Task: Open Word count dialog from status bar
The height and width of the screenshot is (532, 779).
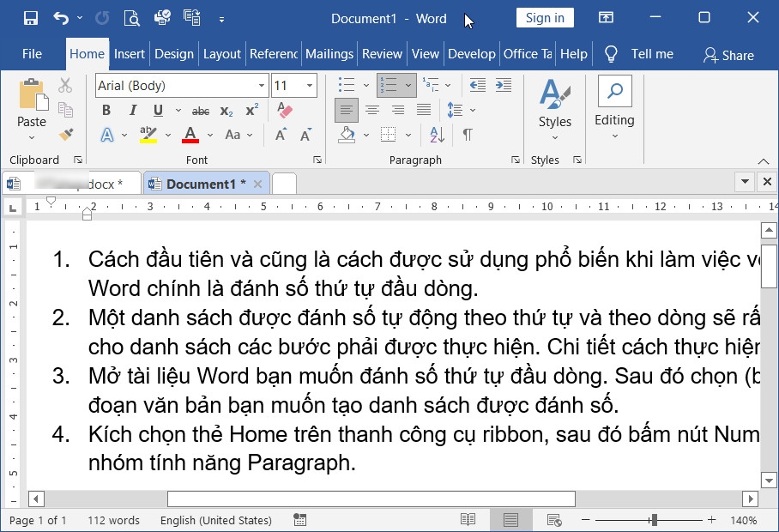Action: (x=114, y=520)
